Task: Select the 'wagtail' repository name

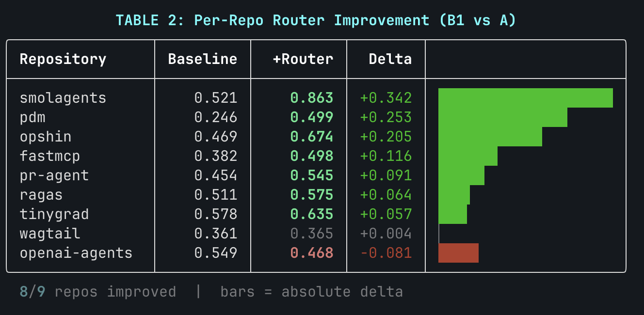Action: pos(50,234)
